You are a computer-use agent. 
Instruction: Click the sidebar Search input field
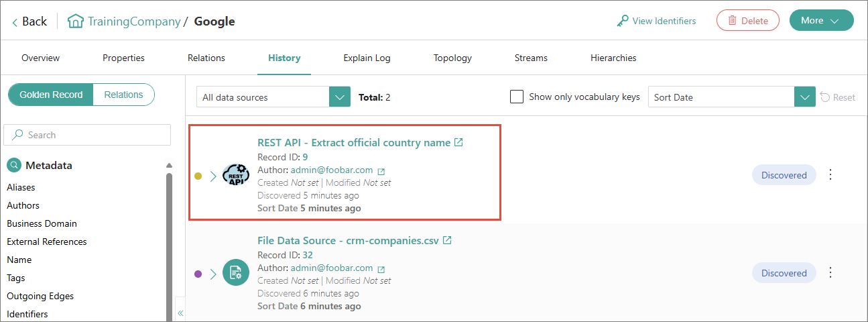(87, 135)
